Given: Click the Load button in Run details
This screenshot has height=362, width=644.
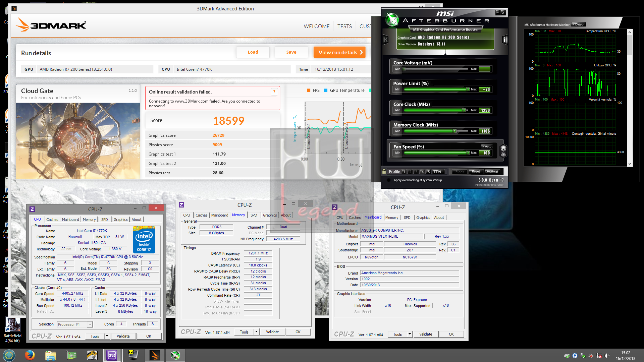Looking at the screenshot, I should coord(253,52).
